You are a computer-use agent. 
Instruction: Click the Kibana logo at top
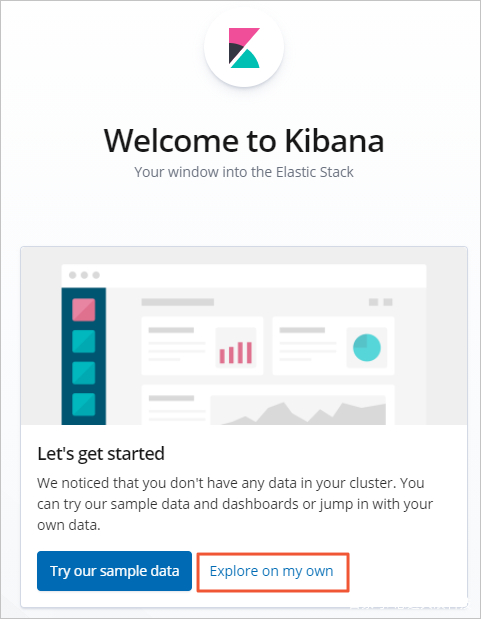[244, 48]
